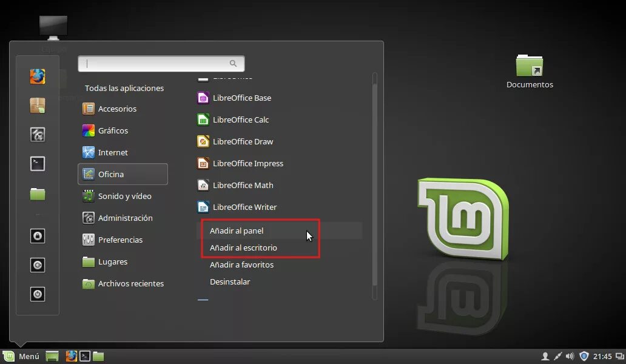
Task: Click the Logout sidebar icon
Action: click(x=38, y=265)
